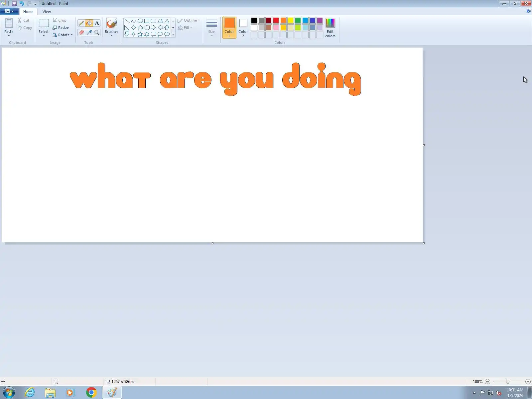532x399 pixels.
Task: Pick the black color swatch
Action: [254, 20]
